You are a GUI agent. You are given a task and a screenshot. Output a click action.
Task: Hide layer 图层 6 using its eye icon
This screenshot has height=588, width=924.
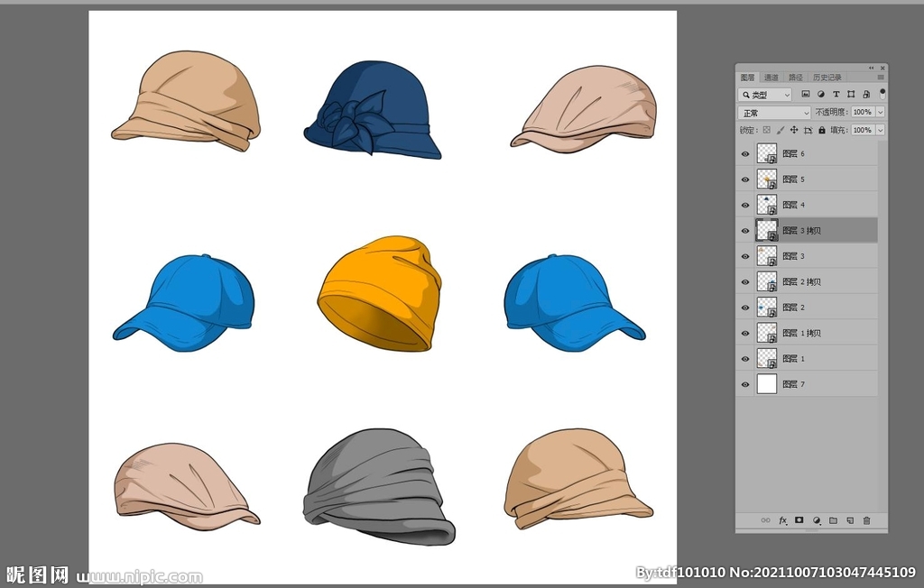[745, 154]
